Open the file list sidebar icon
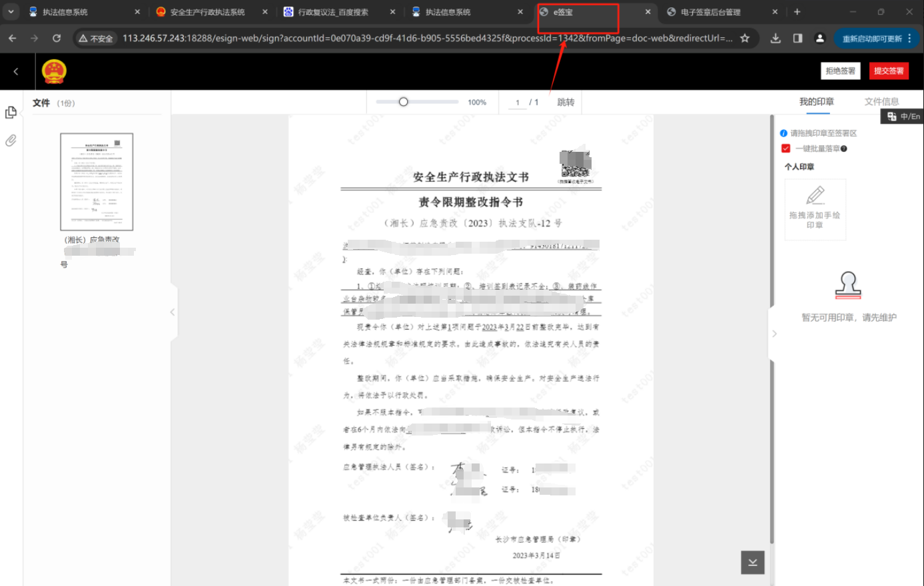Viewport: 924px width, 586px height. pos(11,113)
